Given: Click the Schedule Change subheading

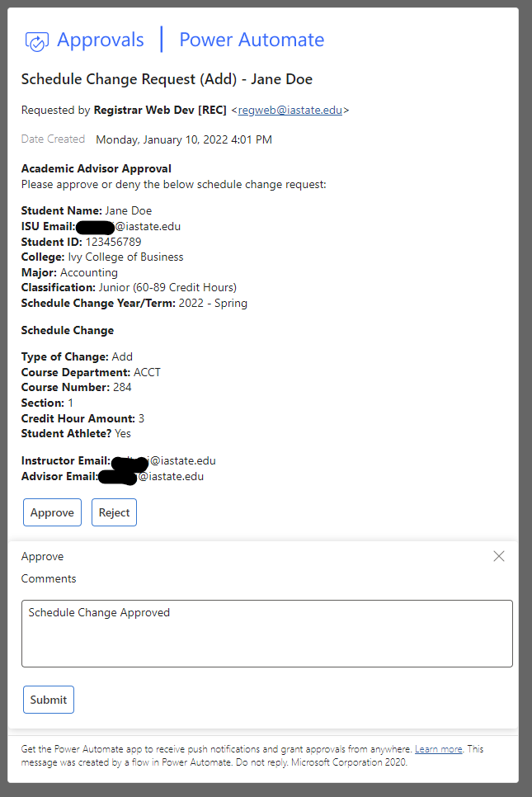Looking at the screenshot, I should coord(68,330).
